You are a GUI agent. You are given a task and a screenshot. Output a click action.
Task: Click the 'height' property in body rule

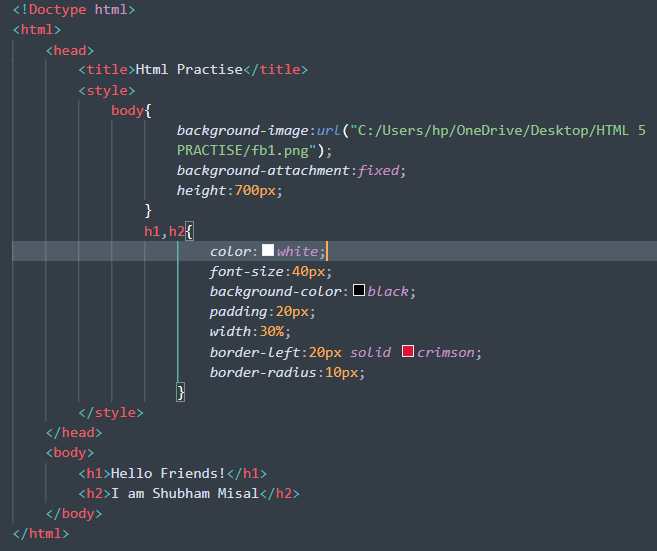pyautogui.click(x=202, y=191)
